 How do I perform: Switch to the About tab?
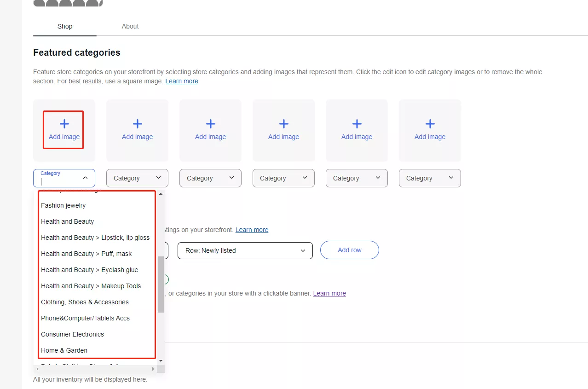point(130,26)
